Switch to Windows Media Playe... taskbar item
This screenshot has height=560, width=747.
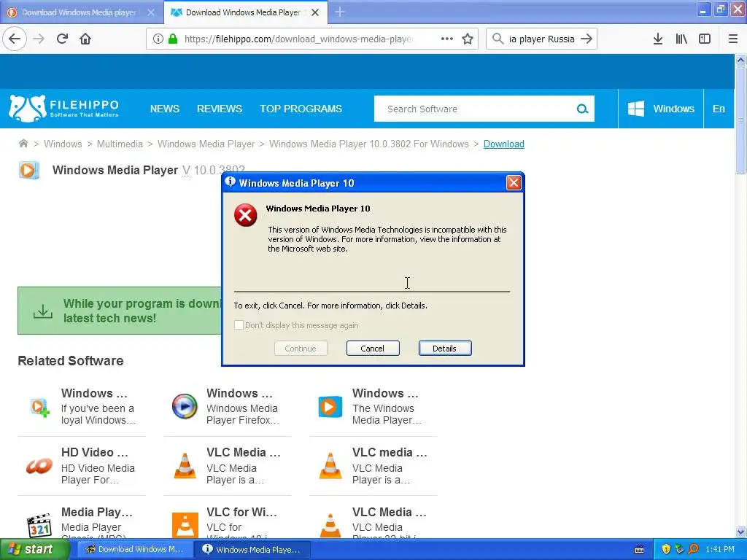252,549
